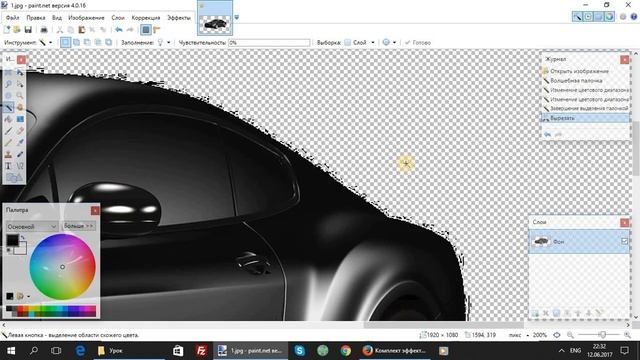
Task: Select the Move Selected Pixels tool
Action: tap(20, 73)
